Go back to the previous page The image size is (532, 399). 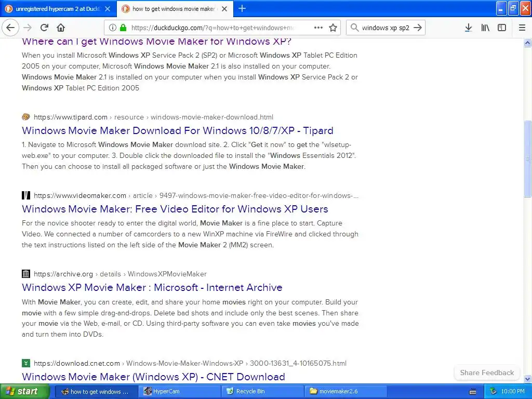[x=10, y=28]
